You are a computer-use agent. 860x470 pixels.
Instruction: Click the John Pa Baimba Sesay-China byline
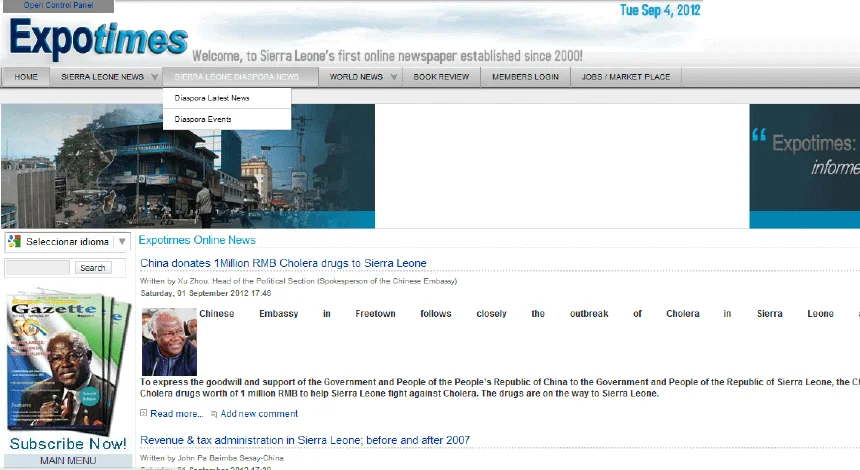212,458
